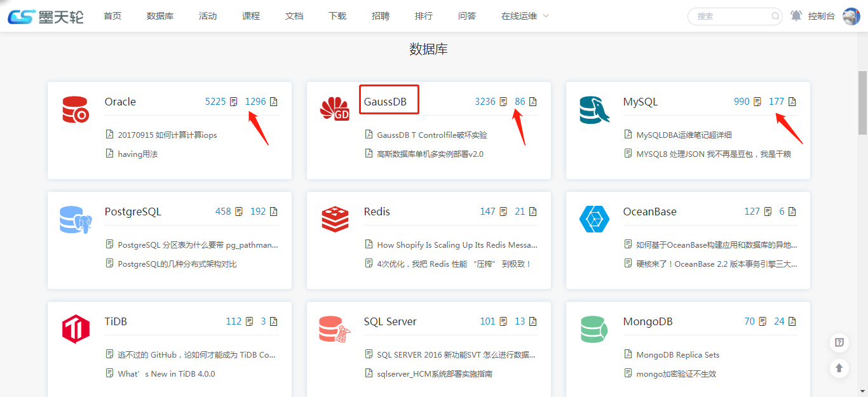Open 'What's New in TiDB 4.0.0' article
868x397 pixels.
[x=166, y=373]
